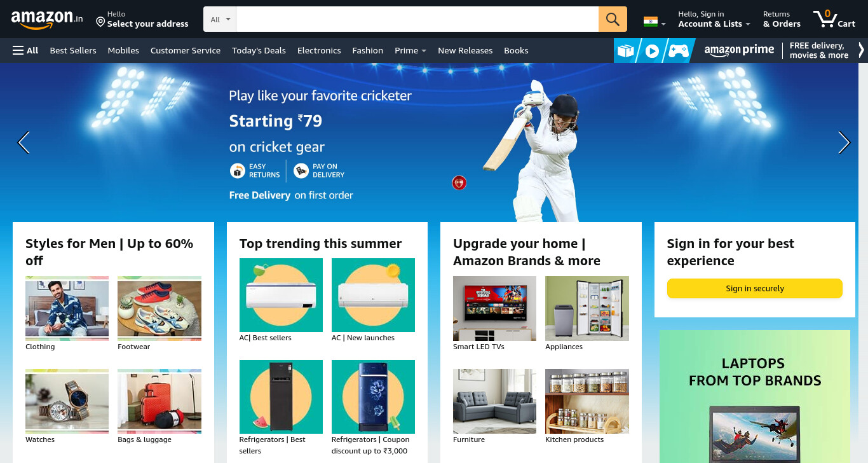Screen dimensions: 868x463
Task: Click the magnifying glass search button
Action: tap(613, 19)
